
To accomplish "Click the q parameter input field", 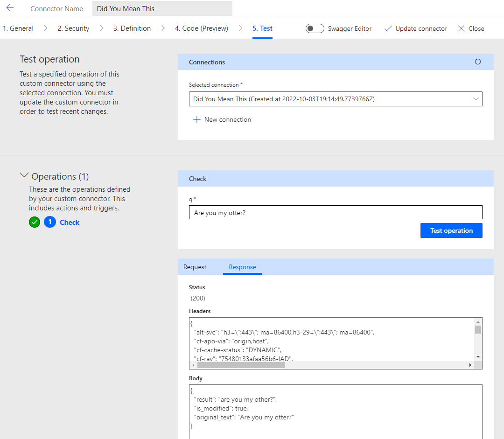I will 336,212.
